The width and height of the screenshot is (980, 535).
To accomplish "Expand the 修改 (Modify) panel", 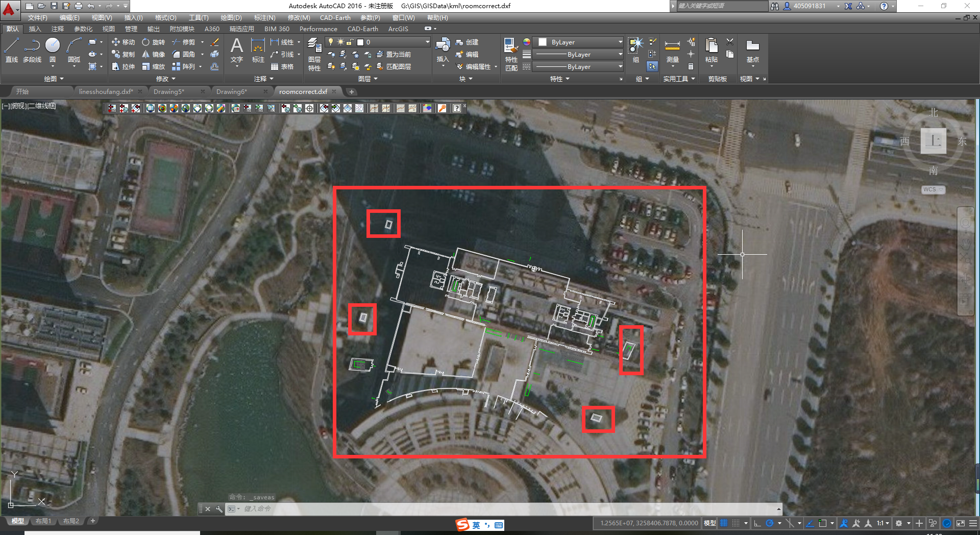I will click(166, 79).
